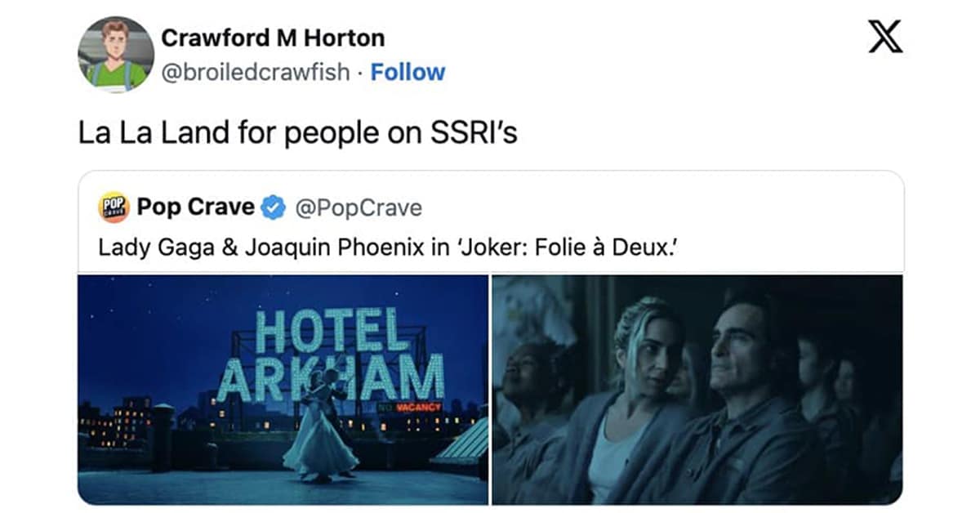Click the X logo in the corner

[x=885, y=38]
